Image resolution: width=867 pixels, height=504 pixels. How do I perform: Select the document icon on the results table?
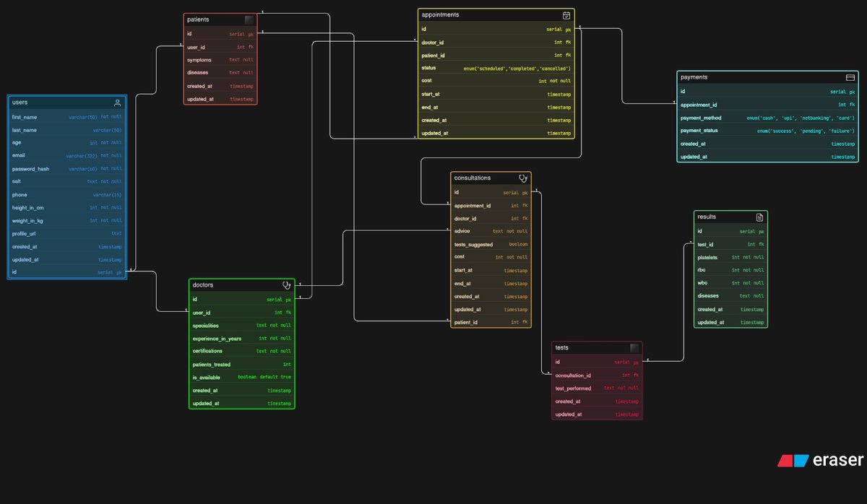[x=760, y=217]
